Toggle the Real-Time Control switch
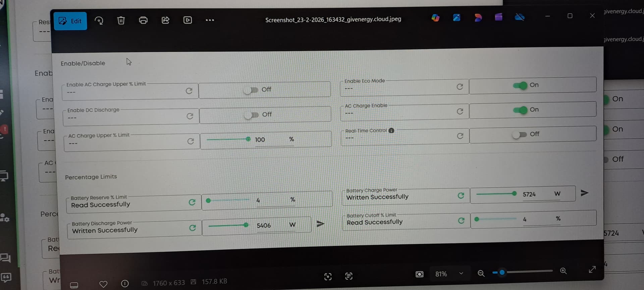644x290 pixels. point(519,135)
